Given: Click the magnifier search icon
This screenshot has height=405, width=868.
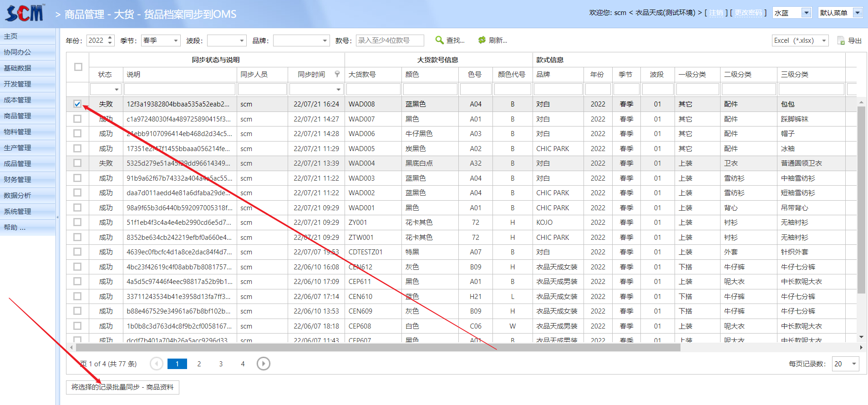Looking at the screenshot, I should (x=439, y=40).
